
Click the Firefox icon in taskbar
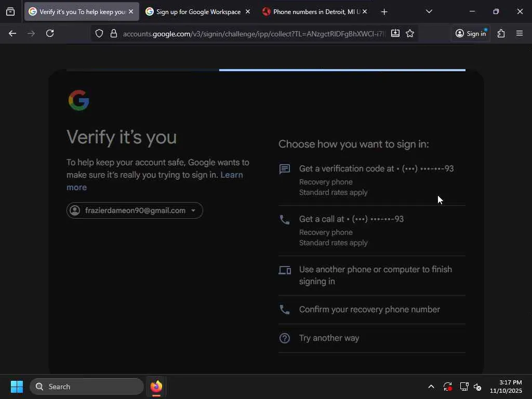pos(156,387)
